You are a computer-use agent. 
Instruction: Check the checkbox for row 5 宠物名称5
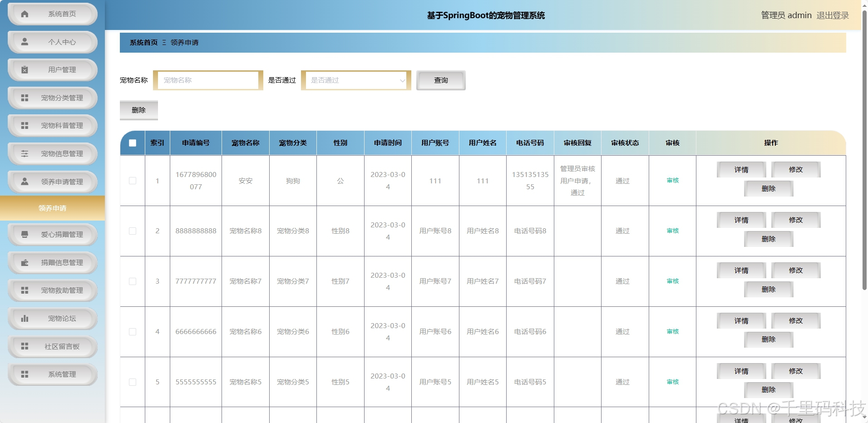(x=133, y=382)
